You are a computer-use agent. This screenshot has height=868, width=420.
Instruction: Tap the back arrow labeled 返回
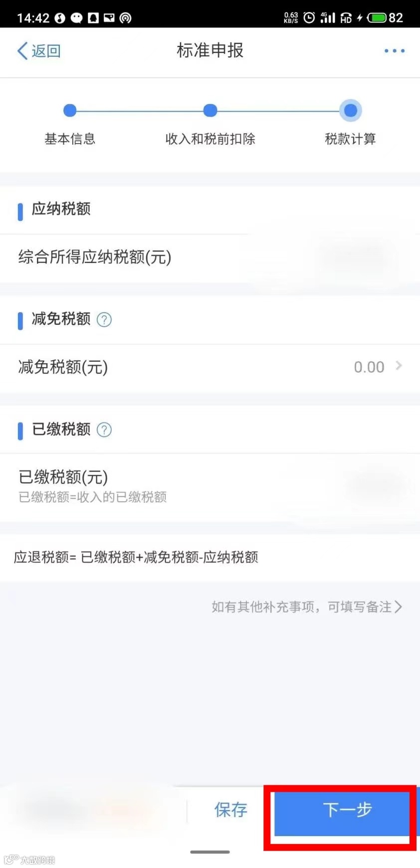39,51
